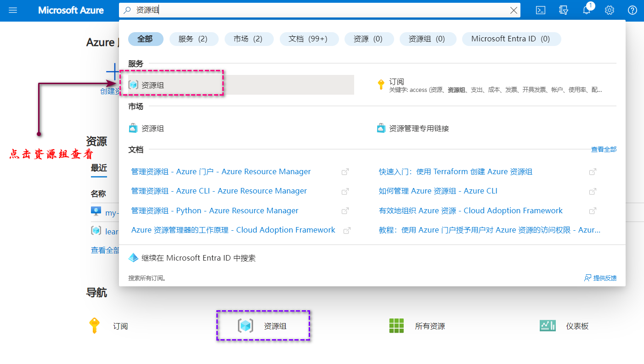This screenshot has height=364, width=644.
Task: Open the settings gear
Action: (610, 10)
